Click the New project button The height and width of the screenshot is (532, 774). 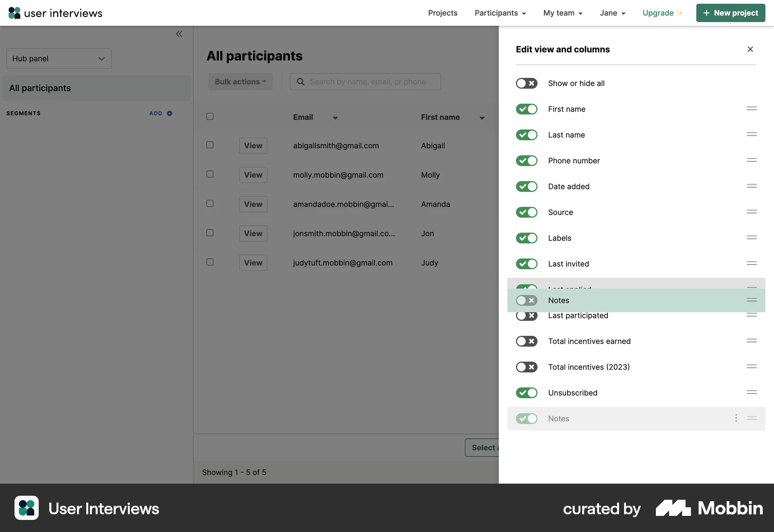(730, 12)
